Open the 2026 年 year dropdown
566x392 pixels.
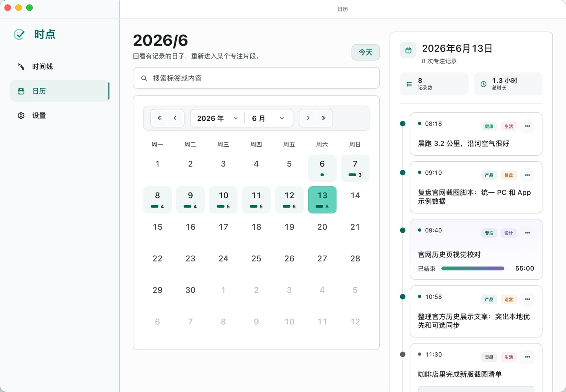(217, 118)
